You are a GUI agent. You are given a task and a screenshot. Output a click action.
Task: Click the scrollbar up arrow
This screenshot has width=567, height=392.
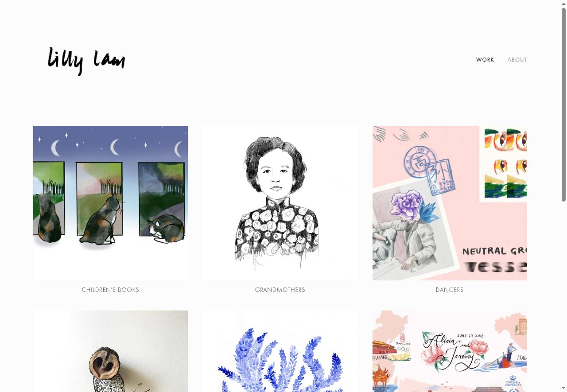tap(563, 4)
